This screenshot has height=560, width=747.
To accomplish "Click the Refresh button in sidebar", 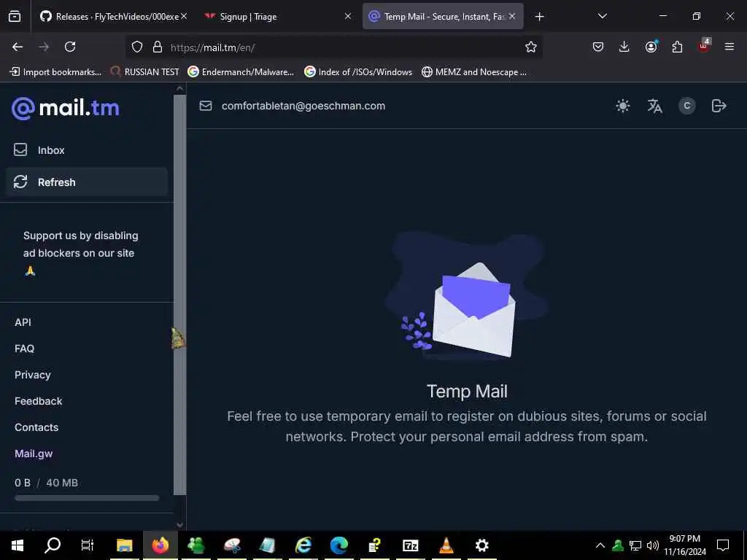I will coord(87,182).
